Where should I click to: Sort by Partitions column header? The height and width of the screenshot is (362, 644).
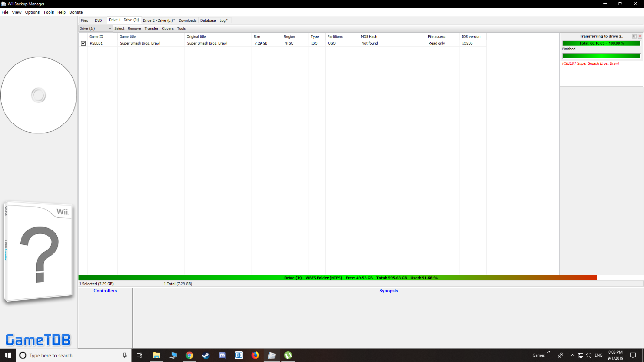pos(342,37)
